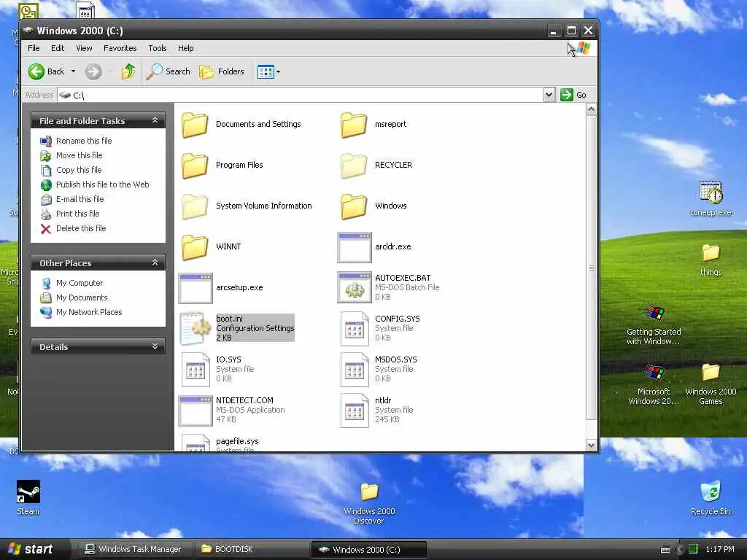
Task: Open the start menu
Action: pyautogui.click(x=34, y=549)
